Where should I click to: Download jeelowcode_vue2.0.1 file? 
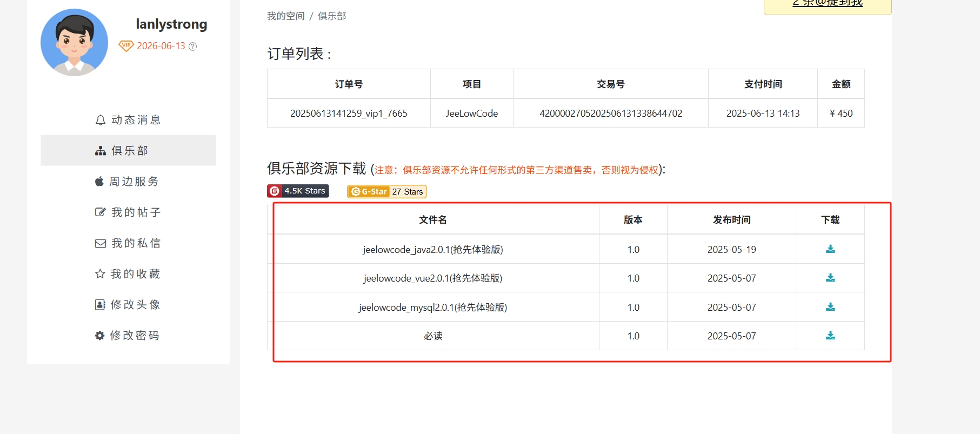click(x=830, y=278)
